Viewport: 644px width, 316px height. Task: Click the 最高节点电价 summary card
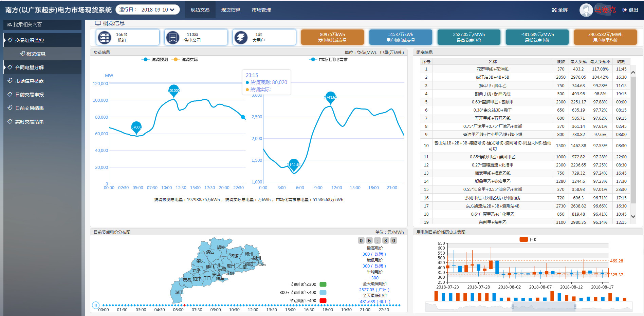click(469, 37)
